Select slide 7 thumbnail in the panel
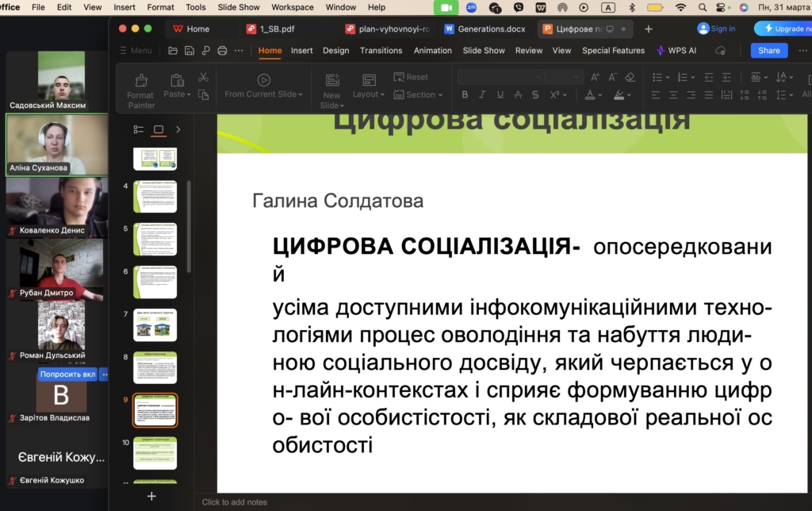The height and width of the screenshot is (511, 812). [x=155, y=324]
